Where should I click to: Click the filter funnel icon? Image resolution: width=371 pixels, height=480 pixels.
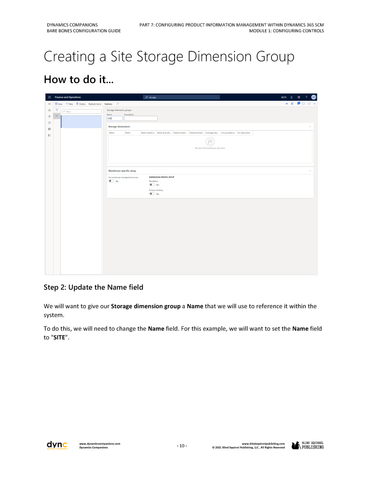tap(57, 110)
